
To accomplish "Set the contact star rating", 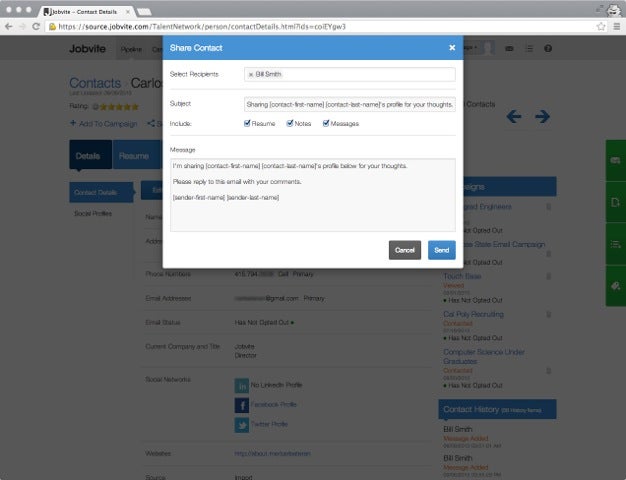I will 119,107.
